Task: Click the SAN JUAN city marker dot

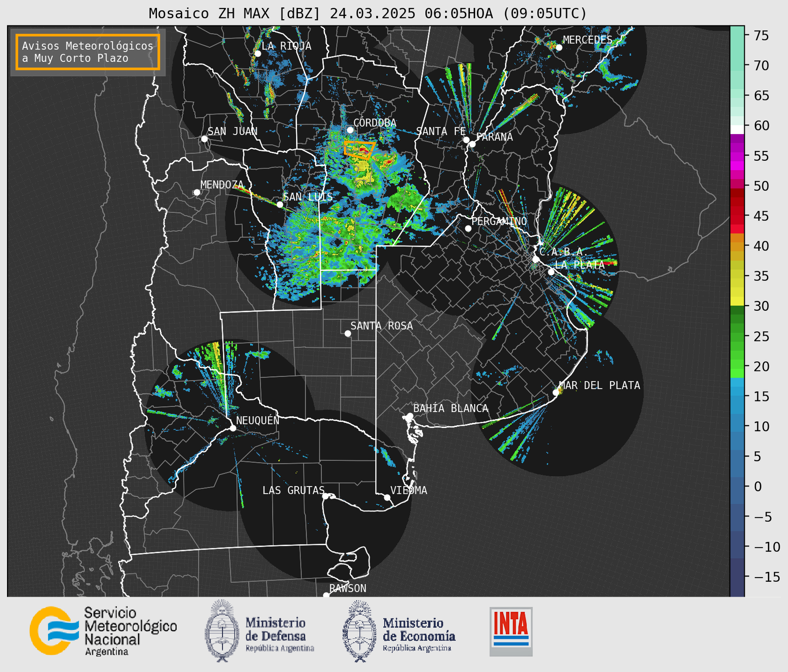Action: click(x=204, y=139)
